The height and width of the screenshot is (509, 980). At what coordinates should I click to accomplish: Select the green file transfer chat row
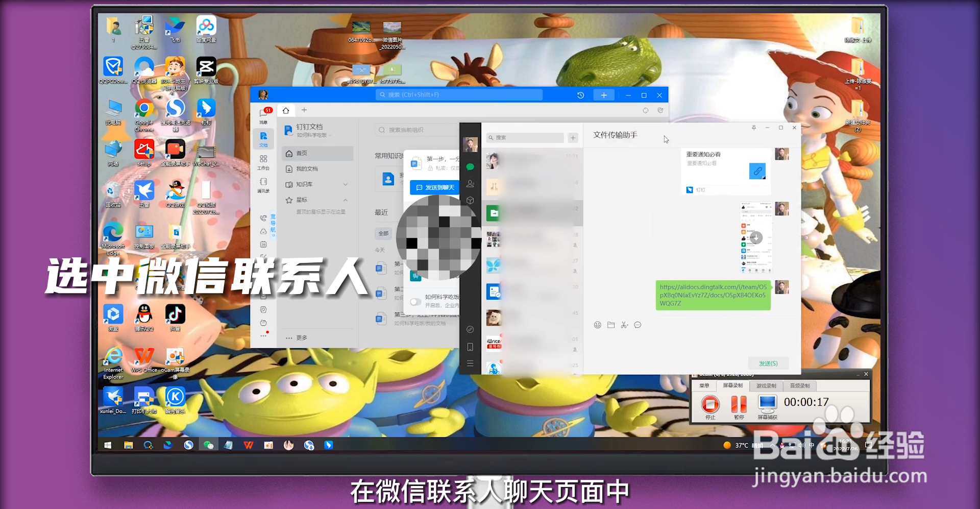[x=532, y=213]
